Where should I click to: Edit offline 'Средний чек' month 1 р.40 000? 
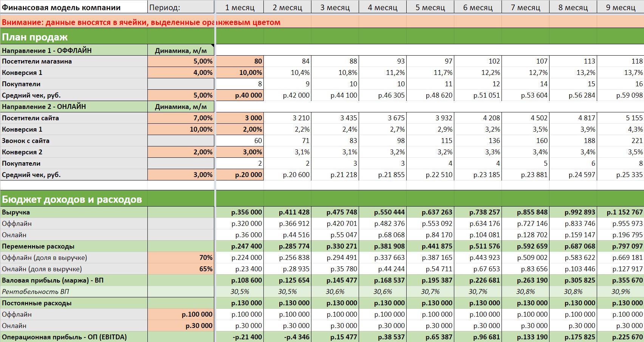pos(240,95)
